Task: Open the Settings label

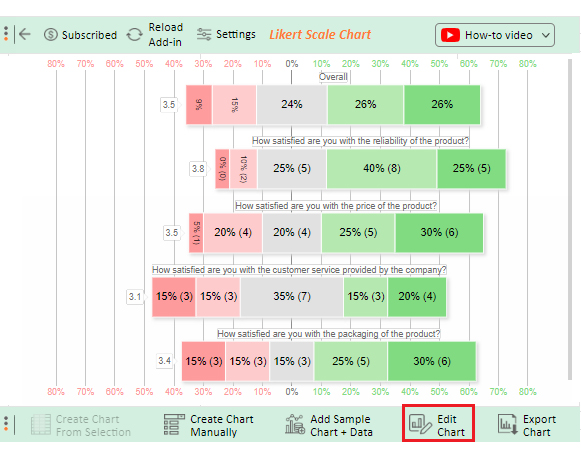Action: (x=236, y=34)
